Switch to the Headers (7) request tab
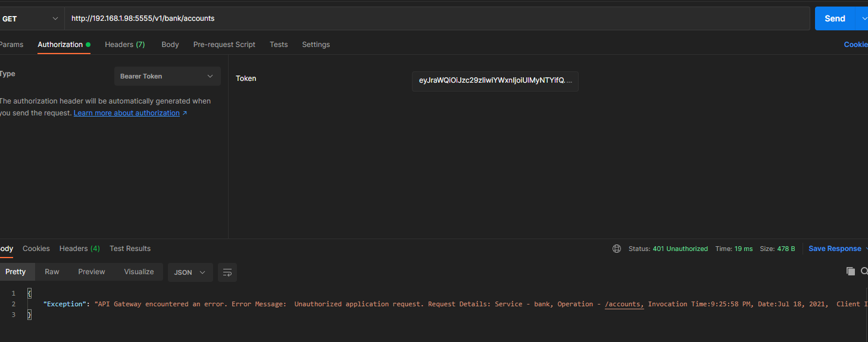 tap(124, 45)
